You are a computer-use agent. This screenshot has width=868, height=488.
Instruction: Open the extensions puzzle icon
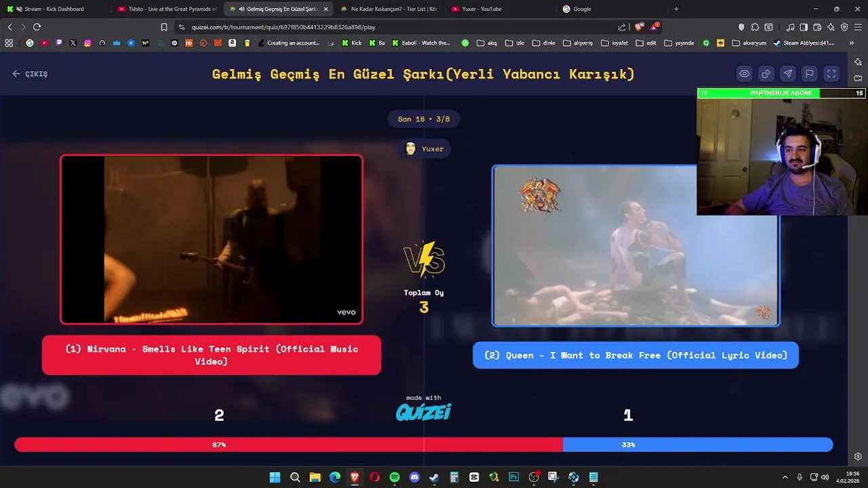[755, 27]
